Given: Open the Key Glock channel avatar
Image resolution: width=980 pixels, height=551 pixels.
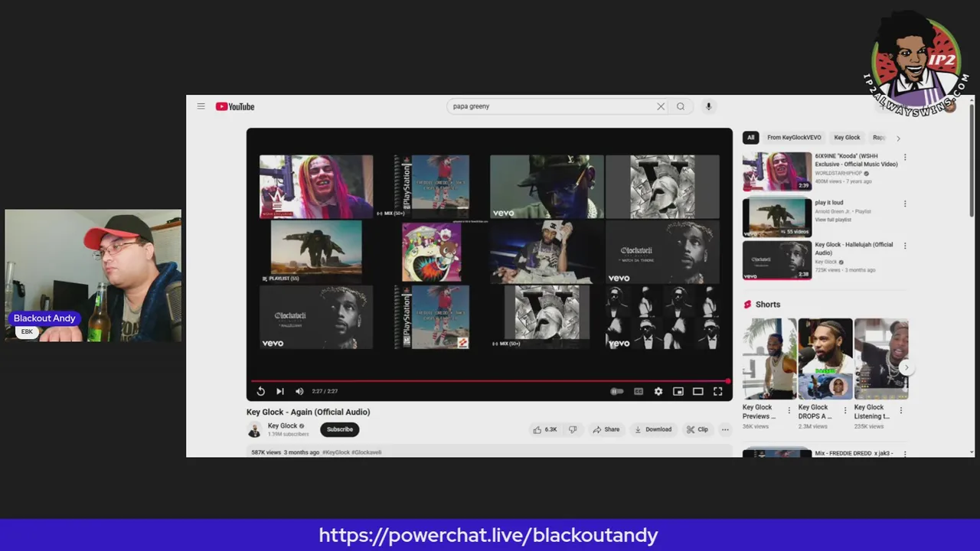Looking at the screenshot, I should pyautogui.click(x=254, y=429).
